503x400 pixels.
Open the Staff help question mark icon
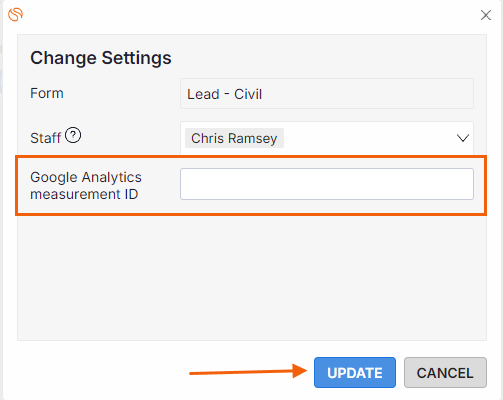[73, 135]
